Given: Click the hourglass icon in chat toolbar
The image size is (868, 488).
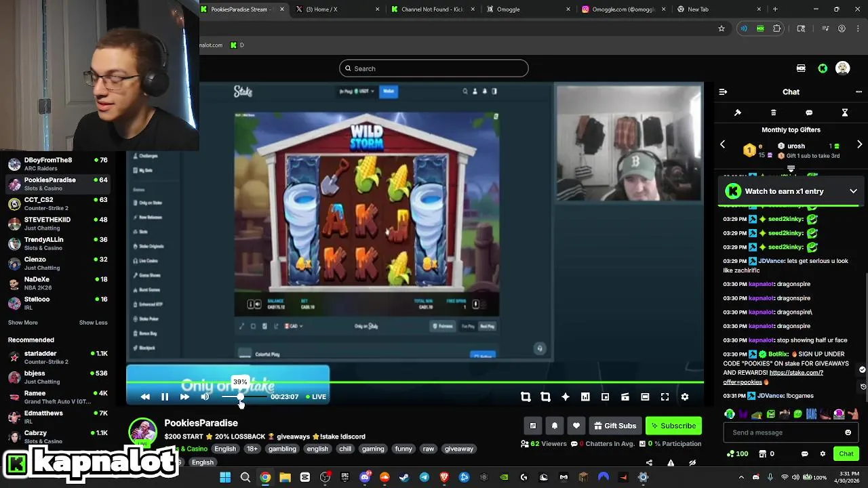Looking at the screenshot, I should point(845,113).
